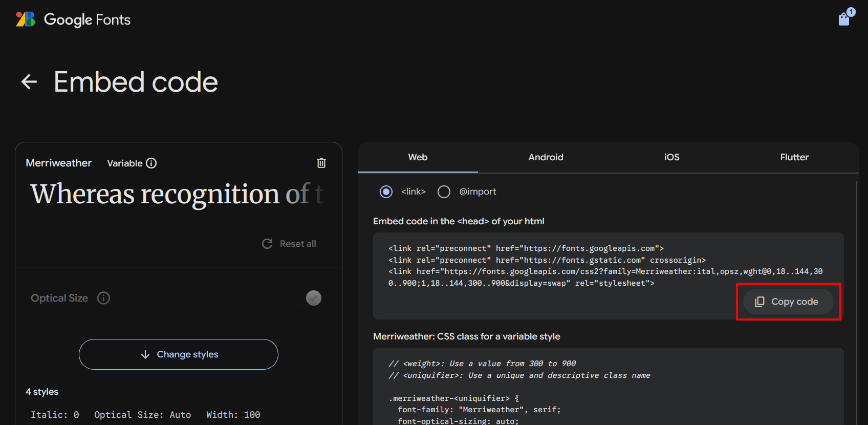Toggle the Optical Size switch

(x=313, y=298)
